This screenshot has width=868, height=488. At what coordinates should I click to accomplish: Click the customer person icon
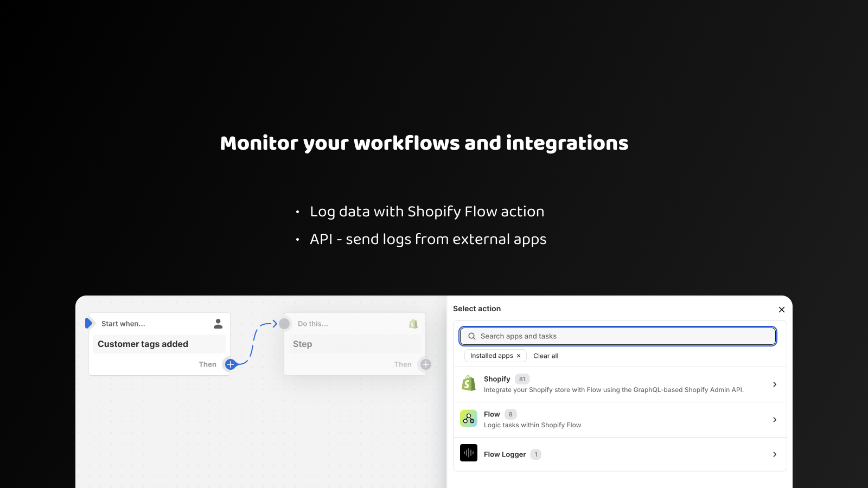pos(218,324)
